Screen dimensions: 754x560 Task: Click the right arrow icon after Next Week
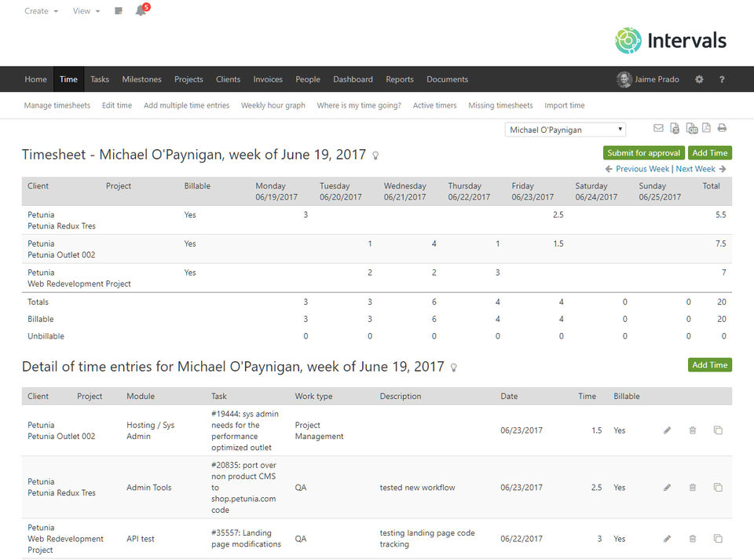pos(723,169)
